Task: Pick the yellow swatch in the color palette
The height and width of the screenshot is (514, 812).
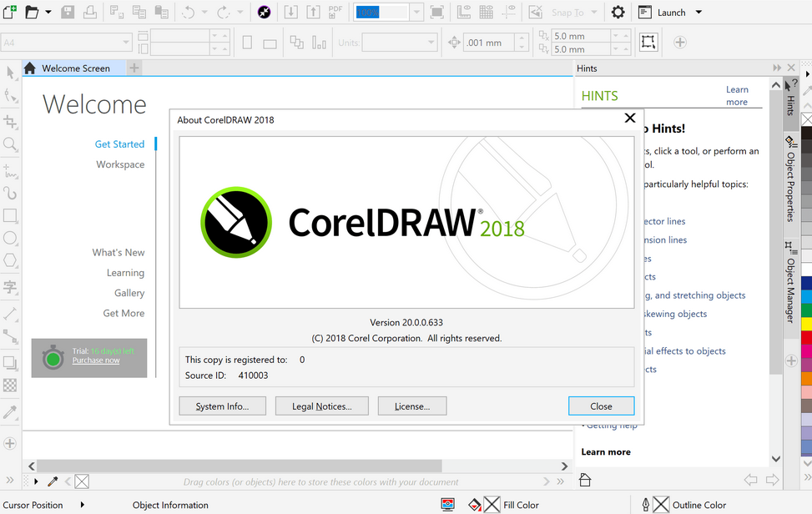Action: (807, 324)
